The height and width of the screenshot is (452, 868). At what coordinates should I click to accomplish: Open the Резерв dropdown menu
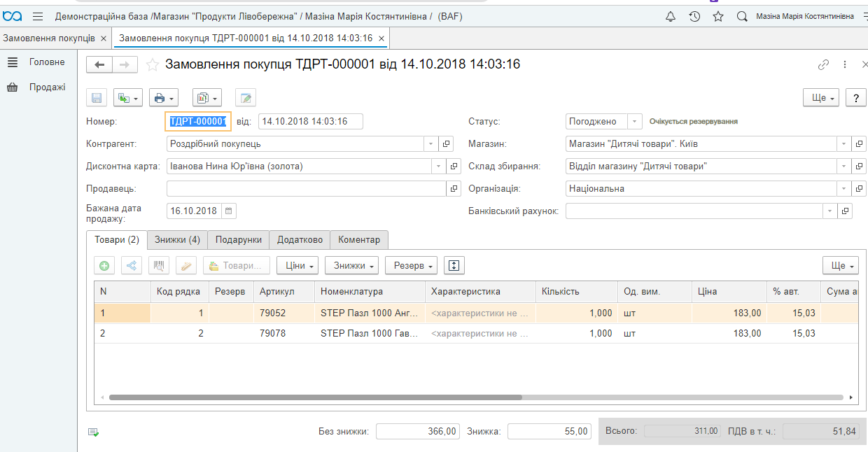point(411,266)
